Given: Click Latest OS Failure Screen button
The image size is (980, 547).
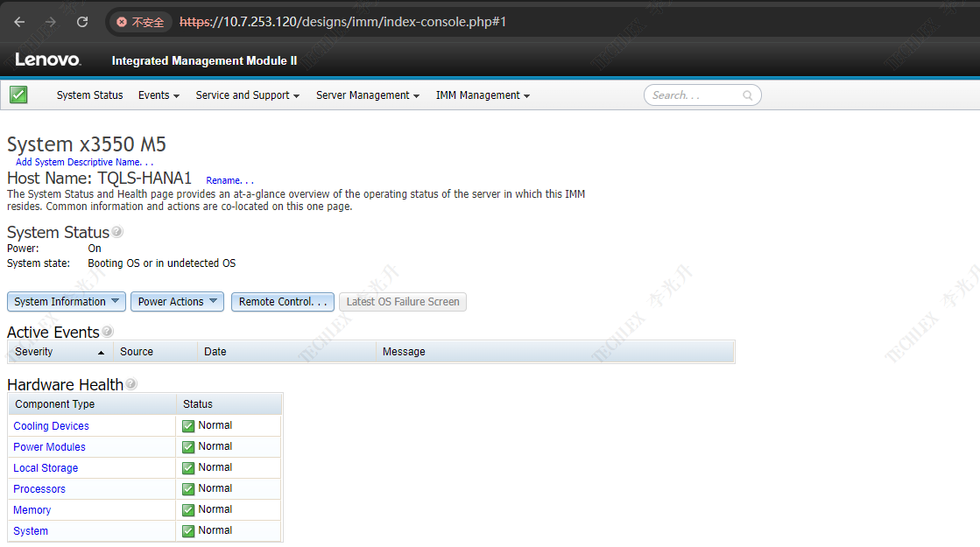Looking at the screenshot, I should (403, 302).
